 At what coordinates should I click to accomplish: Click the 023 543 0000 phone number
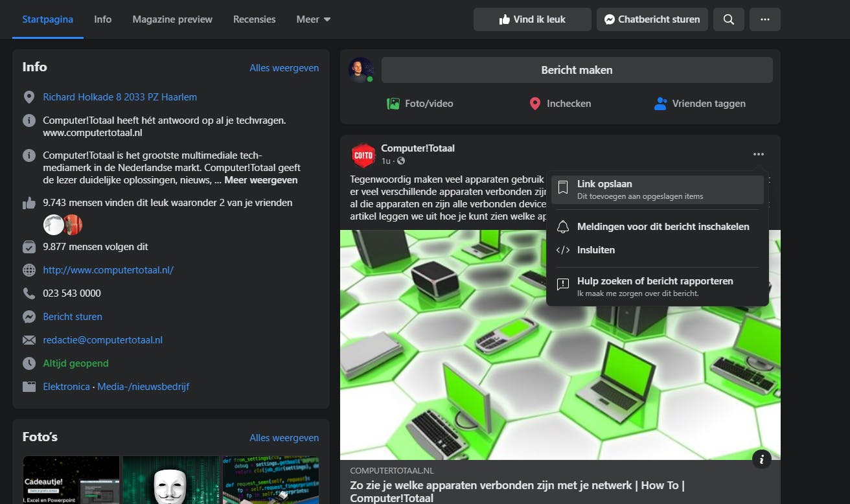(x=72, y=293)
